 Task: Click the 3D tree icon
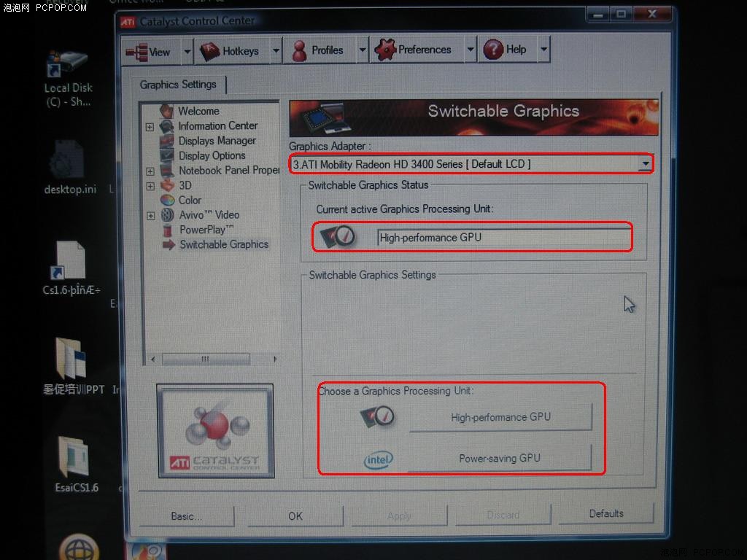pyautogui.click(x=167, y=185)
